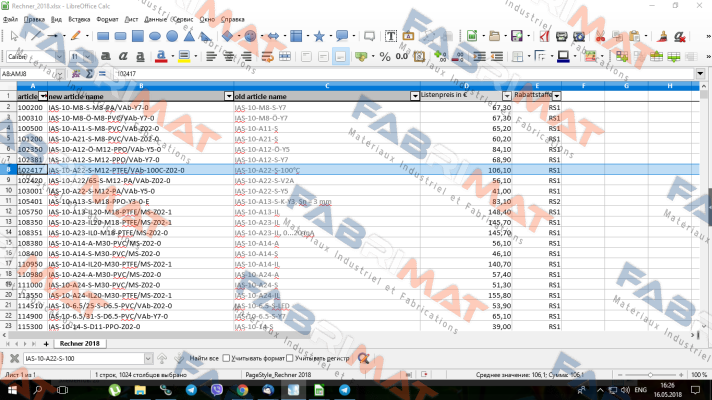Format selection as percent
Screen dimensions: 712x400
pos(385,56)
